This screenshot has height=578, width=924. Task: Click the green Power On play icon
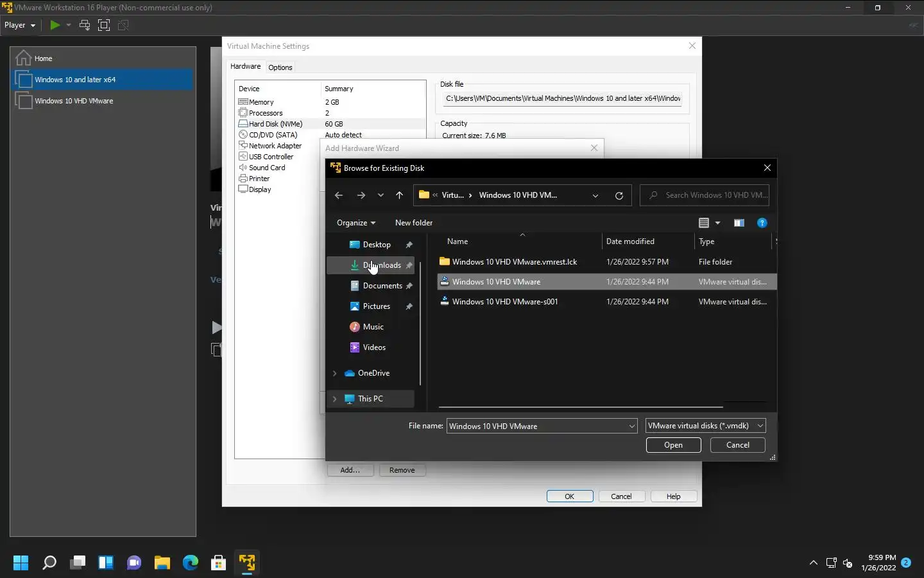point(55,25)
